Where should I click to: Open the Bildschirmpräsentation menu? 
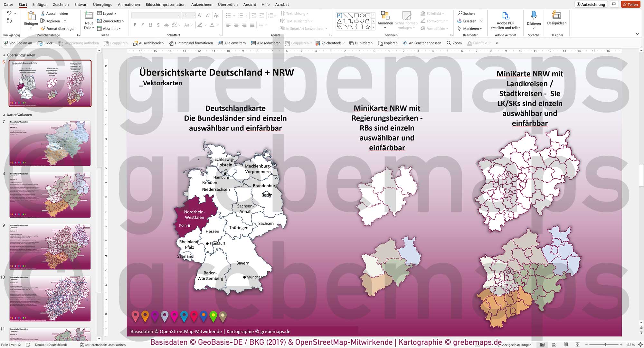(165, 5)
